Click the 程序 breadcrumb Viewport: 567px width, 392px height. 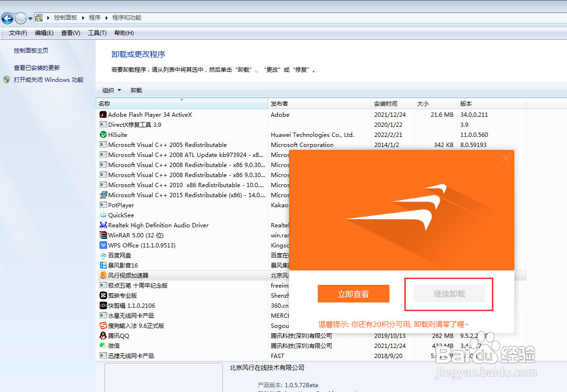point(95,18)
